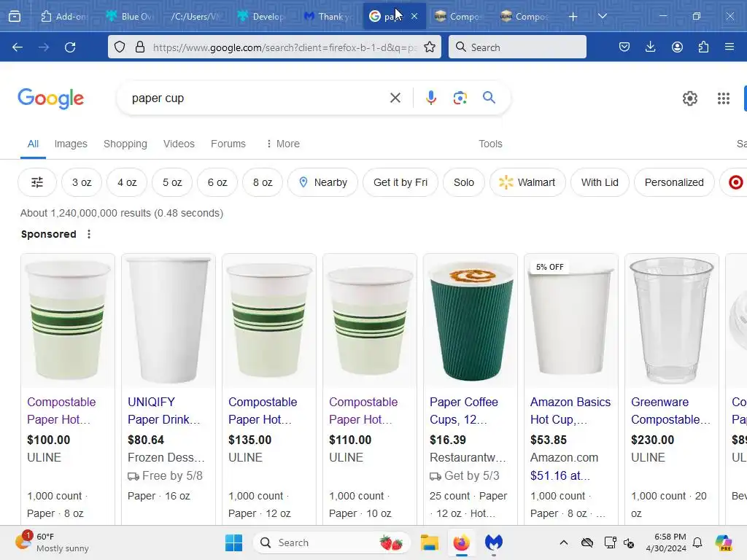Switch to the Add-ons browser tab
The width and height of the screenshot is (747, 560).
tap(64, 17)
